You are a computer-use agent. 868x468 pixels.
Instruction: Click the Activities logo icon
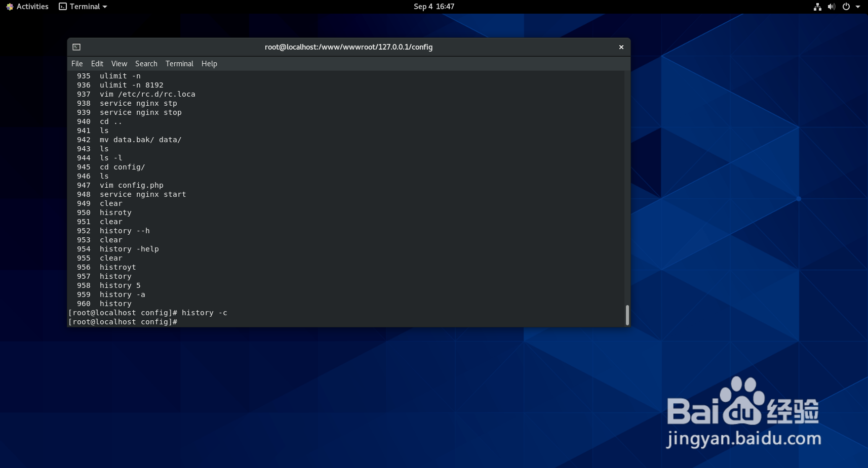(x=10, y=7)
